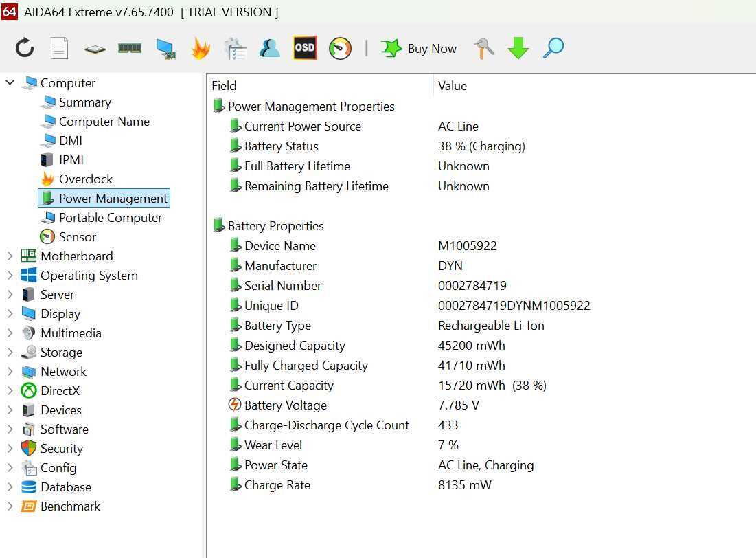Open the hammer tools toolbar icon
Screen dimensions: 756x558
click(484, 48)
